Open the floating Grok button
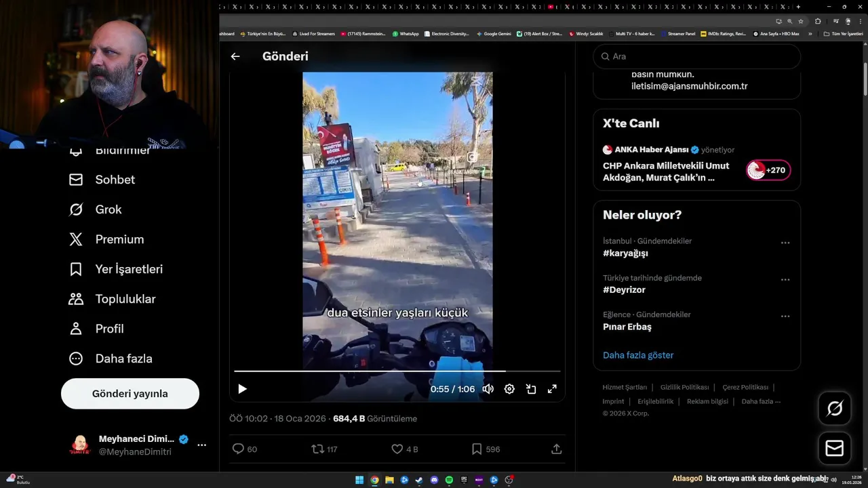Screen dimensions: 868x488 pos(834,409)
